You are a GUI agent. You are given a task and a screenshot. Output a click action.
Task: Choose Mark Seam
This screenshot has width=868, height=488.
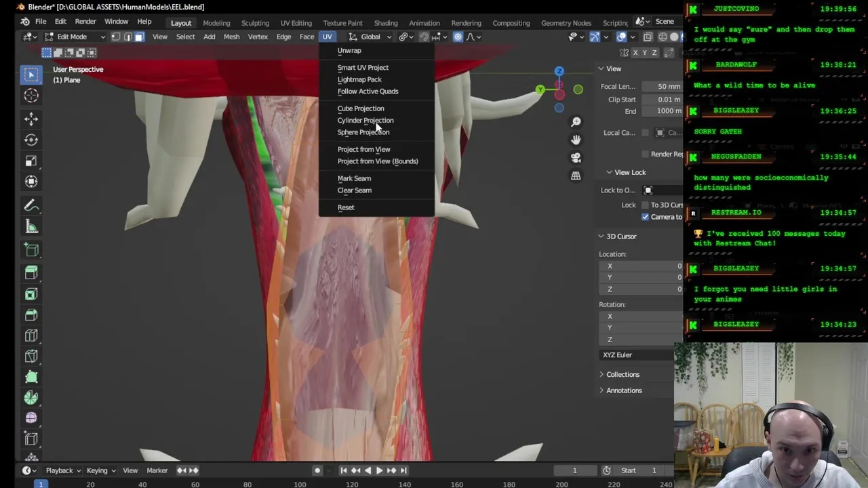point(354,178)
